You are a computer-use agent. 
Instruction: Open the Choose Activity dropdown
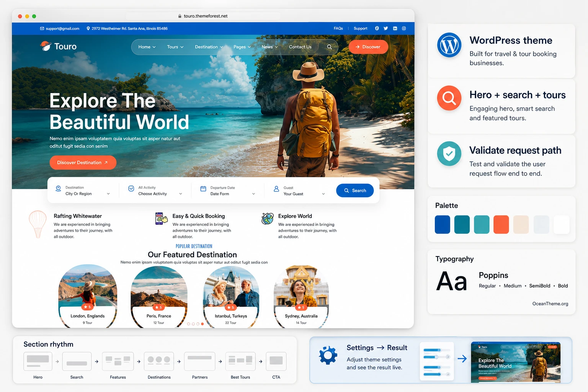point(160,194)
